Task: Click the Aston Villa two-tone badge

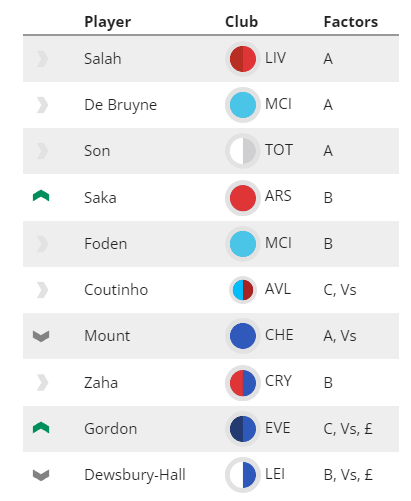Action: tap(243, 290)
